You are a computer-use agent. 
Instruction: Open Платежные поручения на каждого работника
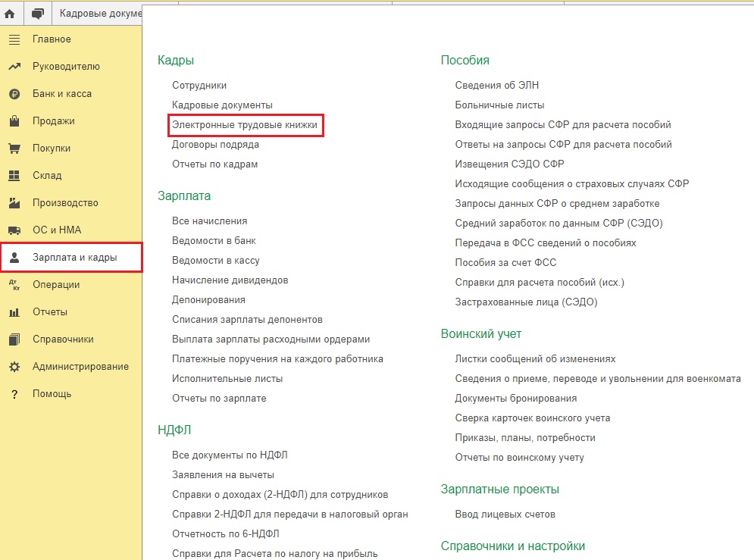coord(277,358)
